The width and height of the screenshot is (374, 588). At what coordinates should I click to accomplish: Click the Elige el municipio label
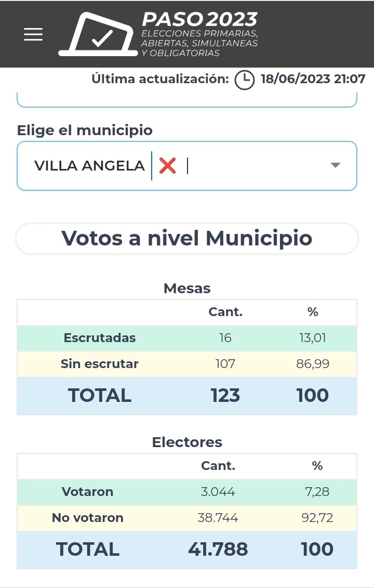point(85,130)
